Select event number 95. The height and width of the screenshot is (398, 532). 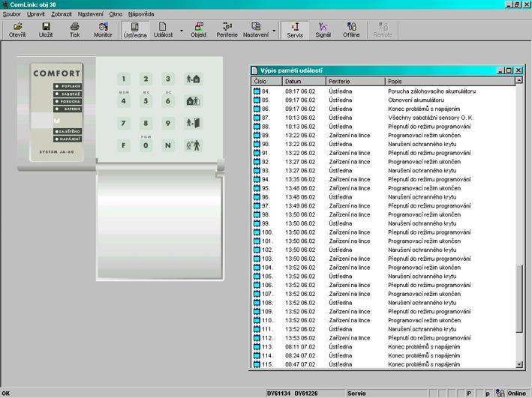(266, 188)
